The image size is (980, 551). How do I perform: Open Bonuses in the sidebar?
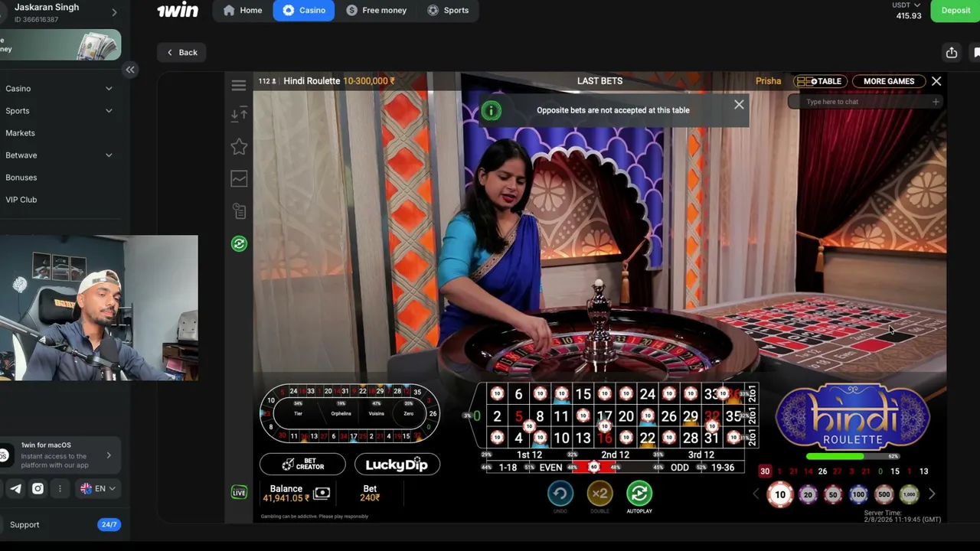[x=21, y=178]
